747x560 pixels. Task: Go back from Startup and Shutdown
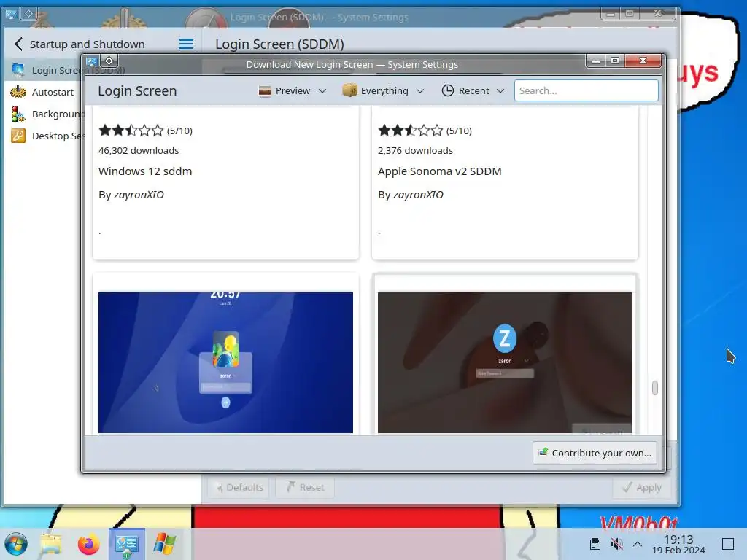pos(18,44)
